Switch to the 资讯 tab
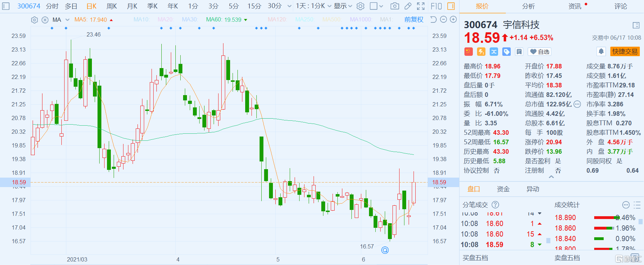Image resolution: width=644 pixels, height=265 pixels. coord(575,6)
